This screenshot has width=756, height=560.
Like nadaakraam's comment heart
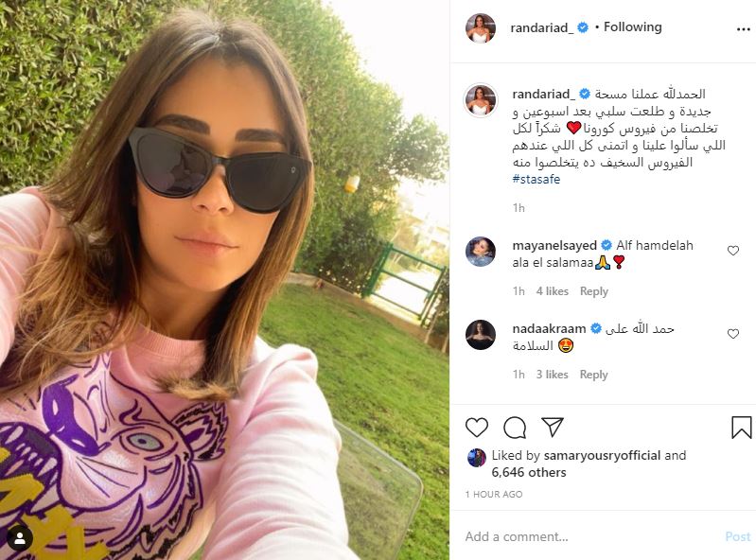733,334
